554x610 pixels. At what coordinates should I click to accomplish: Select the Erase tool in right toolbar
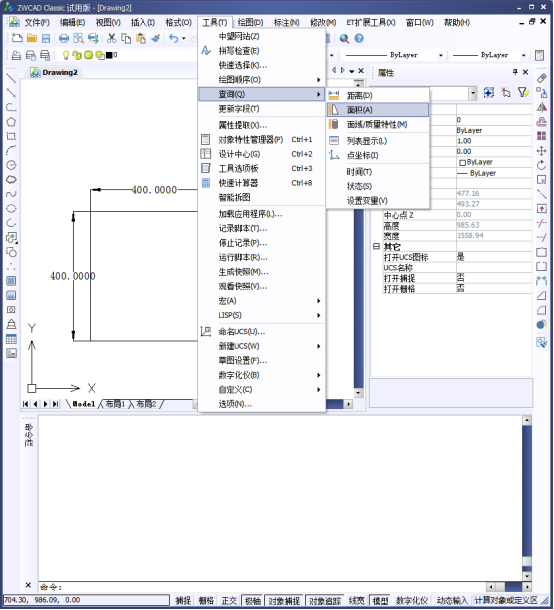click(542, 78)
